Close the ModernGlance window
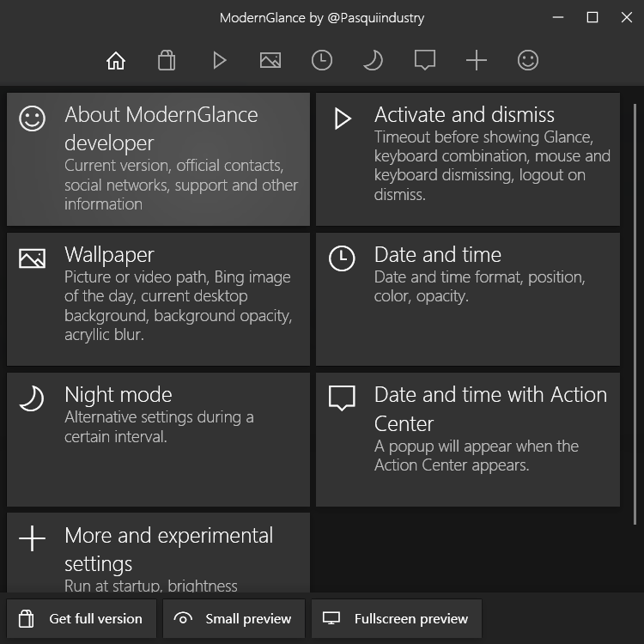This screenshot has width=644, height=644. pos(627,18)
